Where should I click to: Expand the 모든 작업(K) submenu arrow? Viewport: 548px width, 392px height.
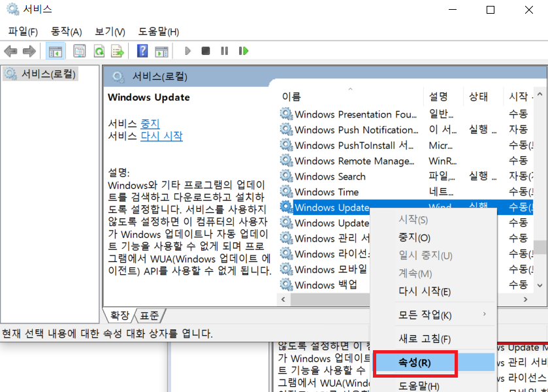(x=485, y=314)
